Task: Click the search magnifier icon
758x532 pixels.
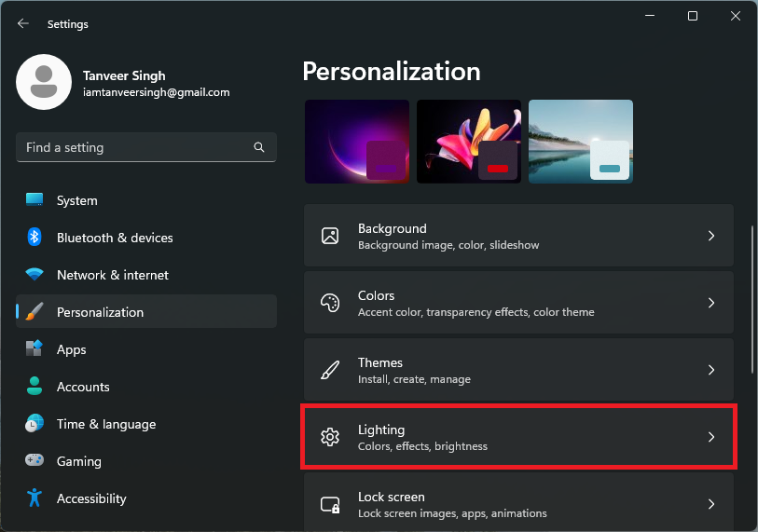Action: 259,147
